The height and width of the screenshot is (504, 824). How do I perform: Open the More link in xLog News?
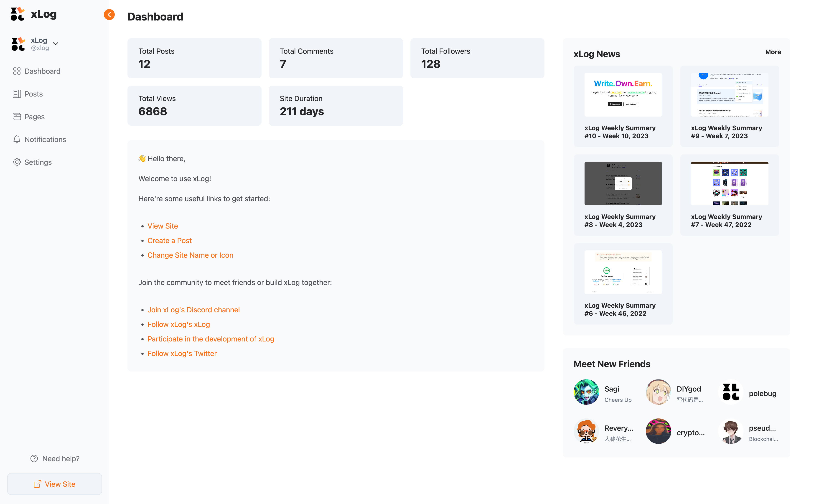click(773, 52)
